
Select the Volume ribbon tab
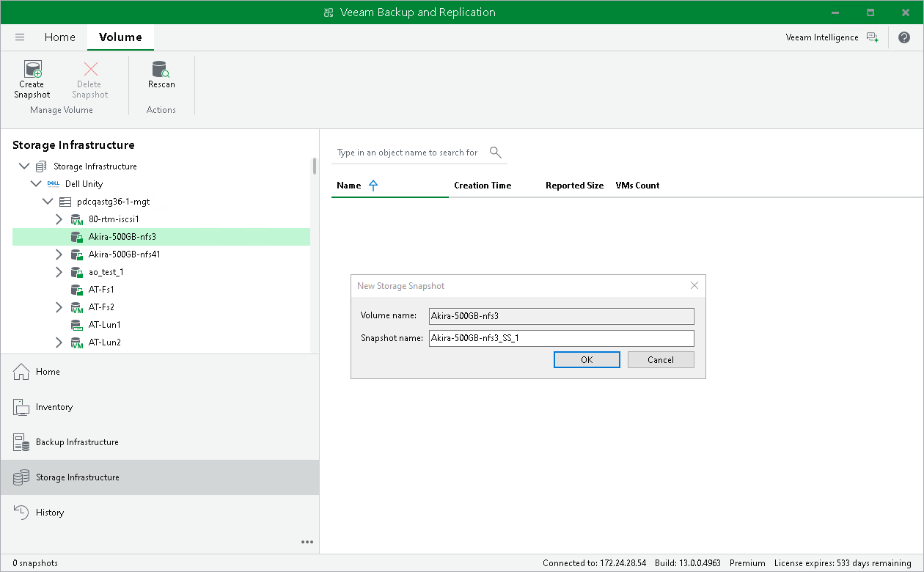(x=120, y=37)
